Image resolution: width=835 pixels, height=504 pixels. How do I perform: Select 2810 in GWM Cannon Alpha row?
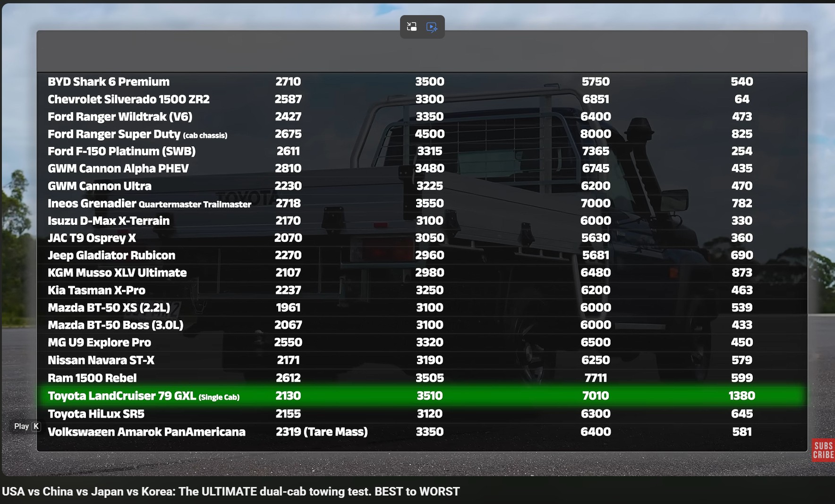pos(288,169)
